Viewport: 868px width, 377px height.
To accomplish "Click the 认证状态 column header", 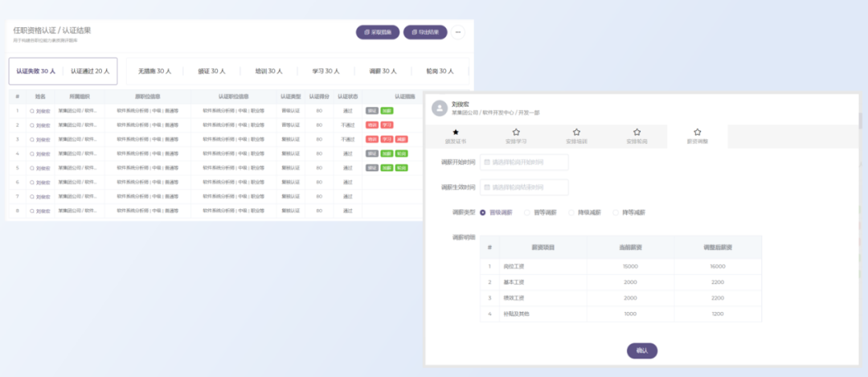I will [348, 96].
